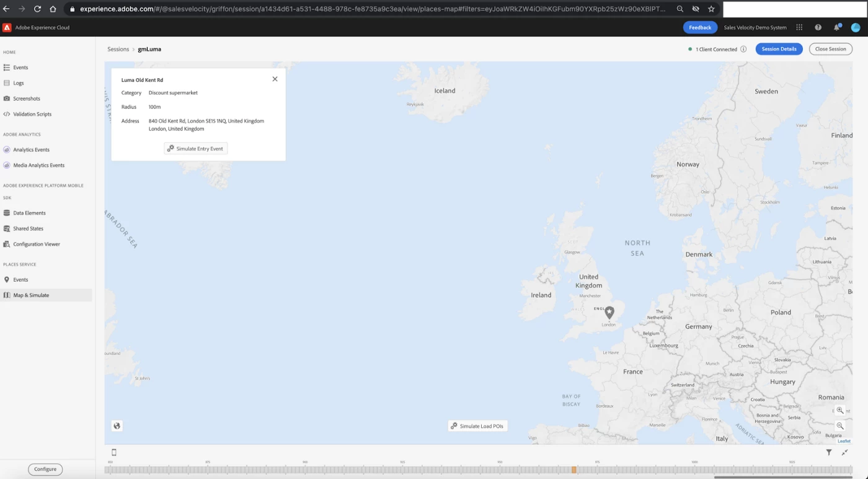Image resolution: width=868 pixels, height=479 pixels.
Task: Click the Adobe Experience Cloud logo
Action: pyautogui.click(x=7, y=27)
